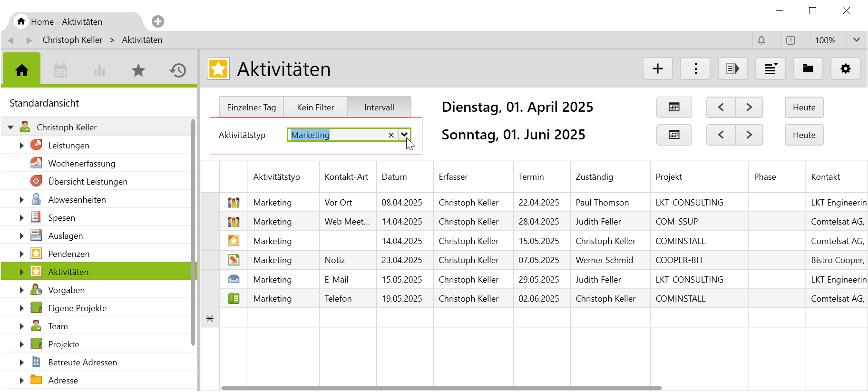Open the three-dot more options menu
This screenshot has width=868, height=392.
click(695, 69)
